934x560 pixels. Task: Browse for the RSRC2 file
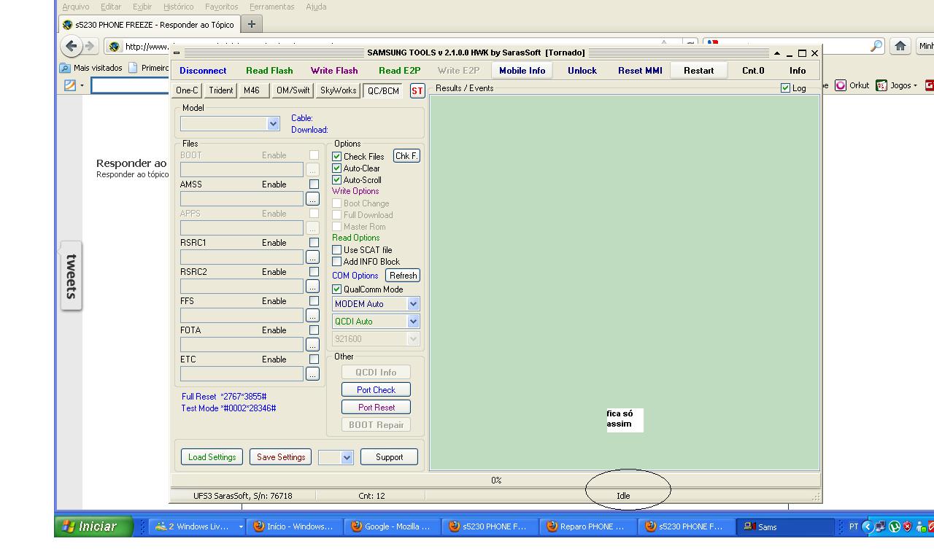click(312, 287)
